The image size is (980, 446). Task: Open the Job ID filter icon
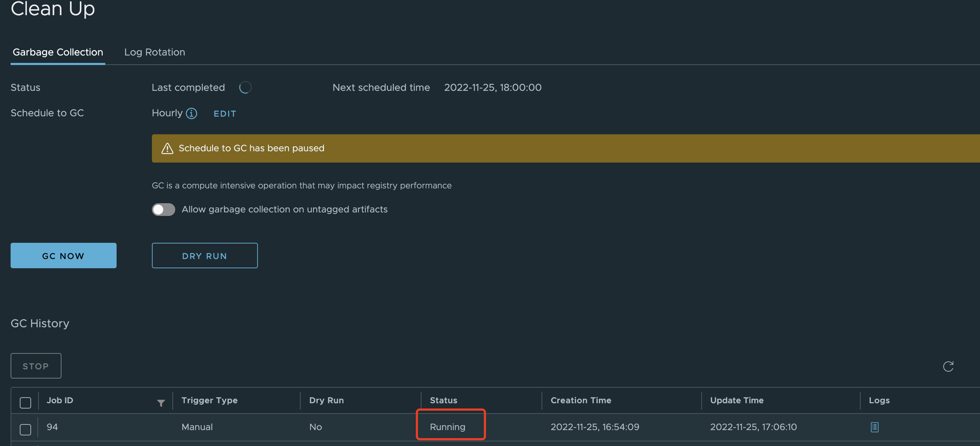tap(161, 403)
